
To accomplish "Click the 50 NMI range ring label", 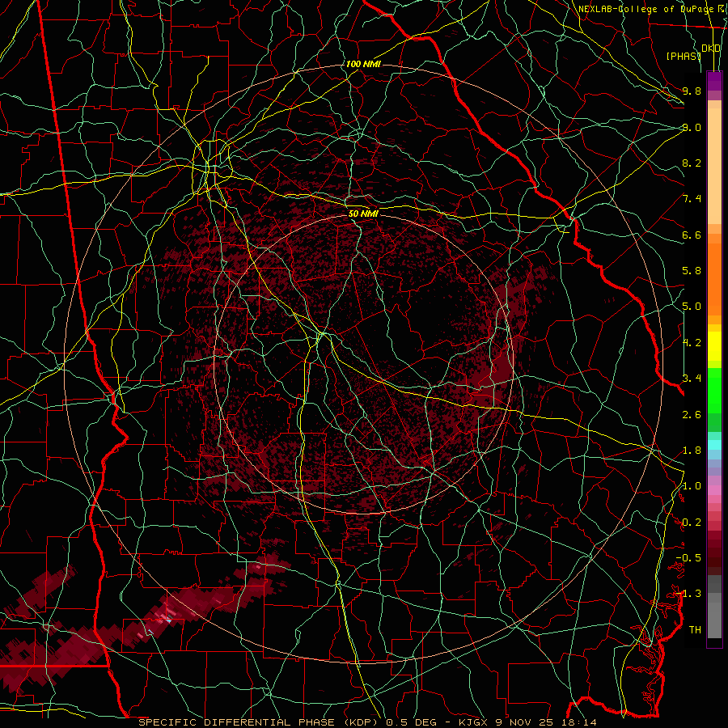I will (x=363, y=214).
